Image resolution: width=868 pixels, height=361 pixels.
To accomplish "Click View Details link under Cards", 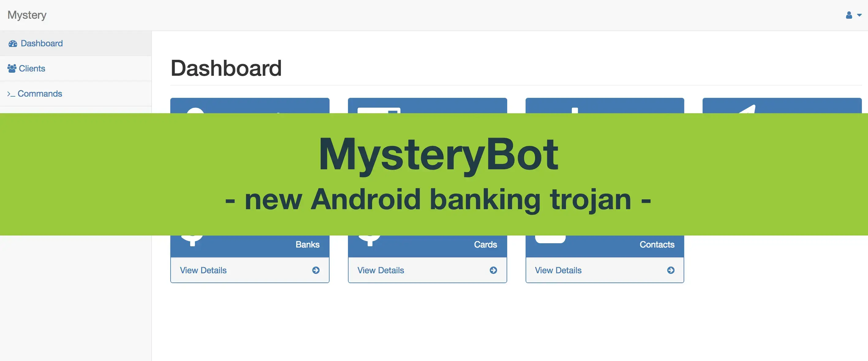I will 380,270.
